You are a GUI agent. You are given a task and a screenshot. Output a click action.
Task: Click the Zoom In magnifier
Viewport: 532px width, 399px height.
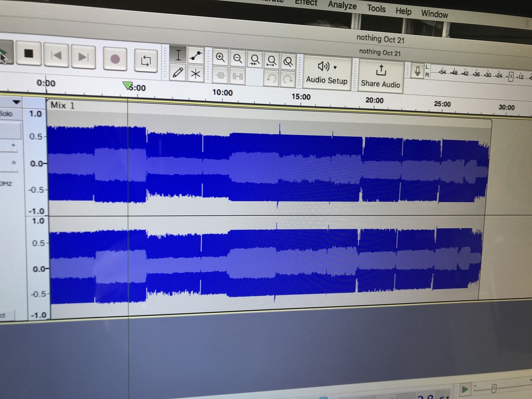pyautogui.click(x=220, y=58)
